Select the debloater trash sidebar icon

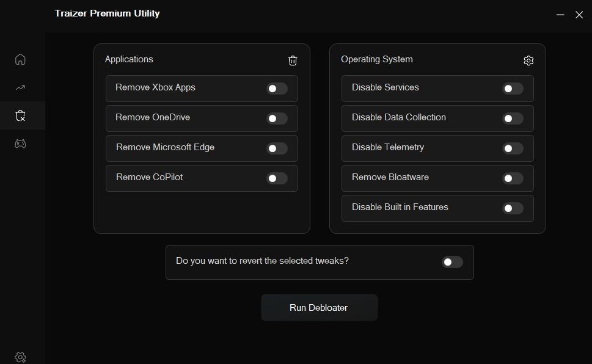click(20, 115)
